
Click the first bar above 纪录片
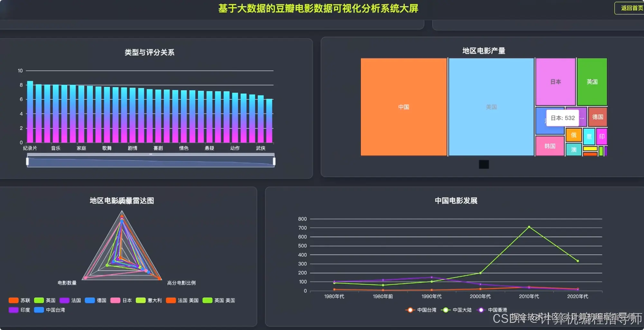[30, 112]
